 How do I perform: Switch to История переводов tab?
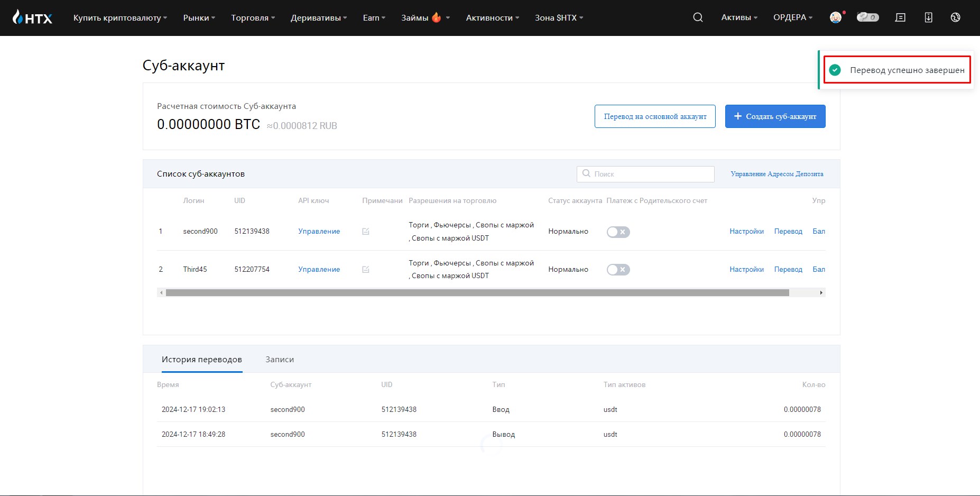[x=202, y=359]
